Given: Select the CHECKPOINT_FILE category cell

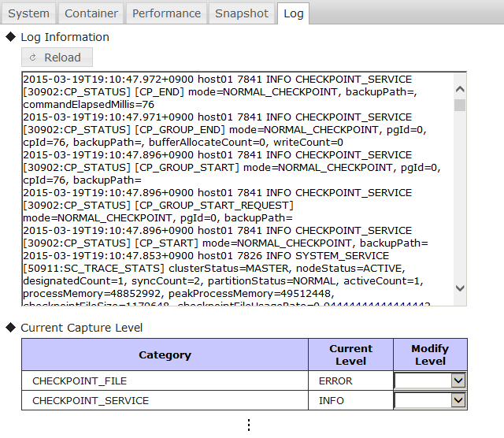Looking at the screenshot, I should tap(80, 380).
